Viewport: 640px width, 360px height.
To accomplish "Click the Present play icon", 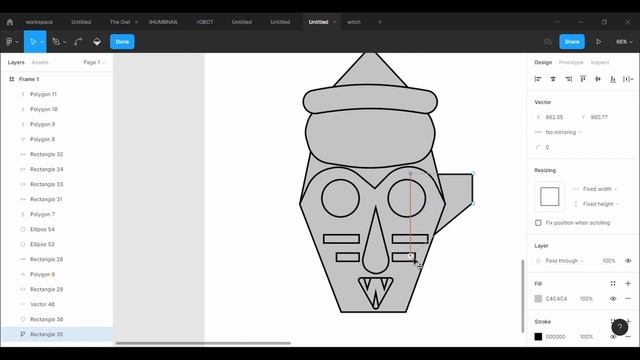I will (x=598, y=42).
